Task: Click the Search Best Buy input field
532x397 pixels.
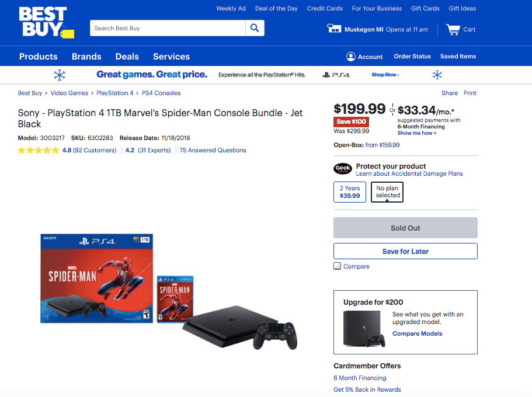Action: [x=168, y=28]
